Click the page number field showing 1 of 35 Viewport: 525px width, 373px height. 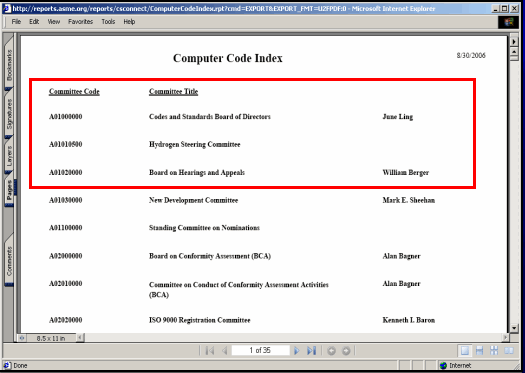click(x=260, y=351)
